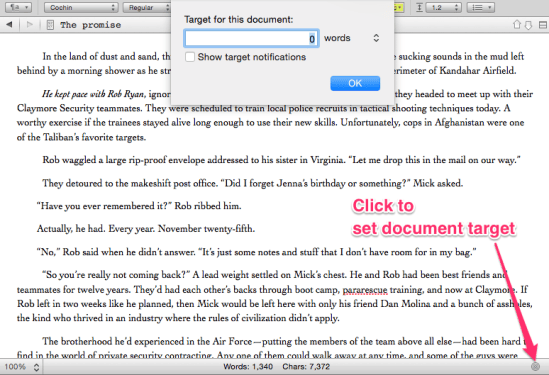
Task: Go to previous document with up arrow
Action: pyautogui.click(x=517, y=25)
